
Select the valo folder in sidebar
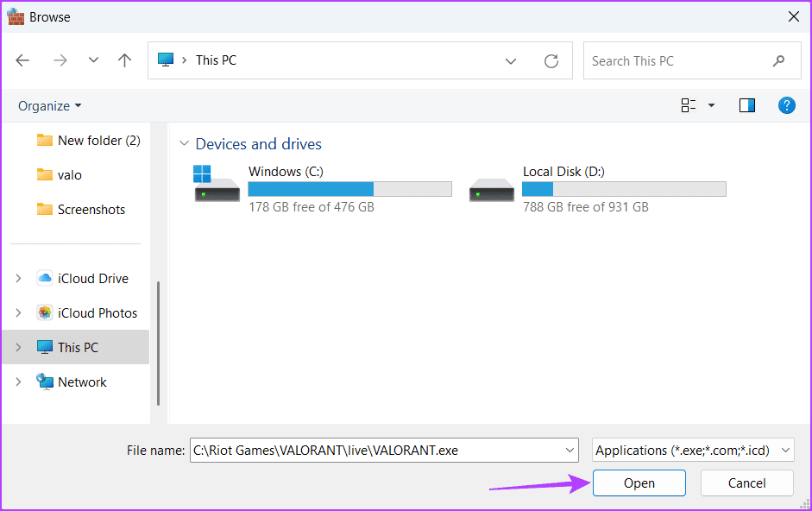[60, 175]
